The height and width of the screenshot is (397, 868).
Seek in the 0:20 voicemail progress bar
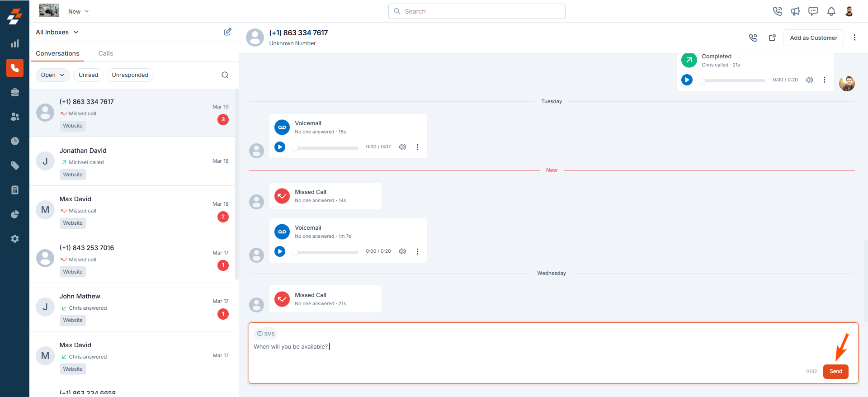[325, 252]
